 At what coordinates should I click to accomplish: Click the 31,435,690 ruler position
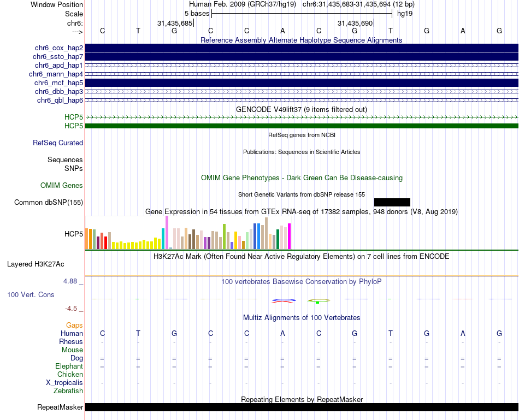355,23
